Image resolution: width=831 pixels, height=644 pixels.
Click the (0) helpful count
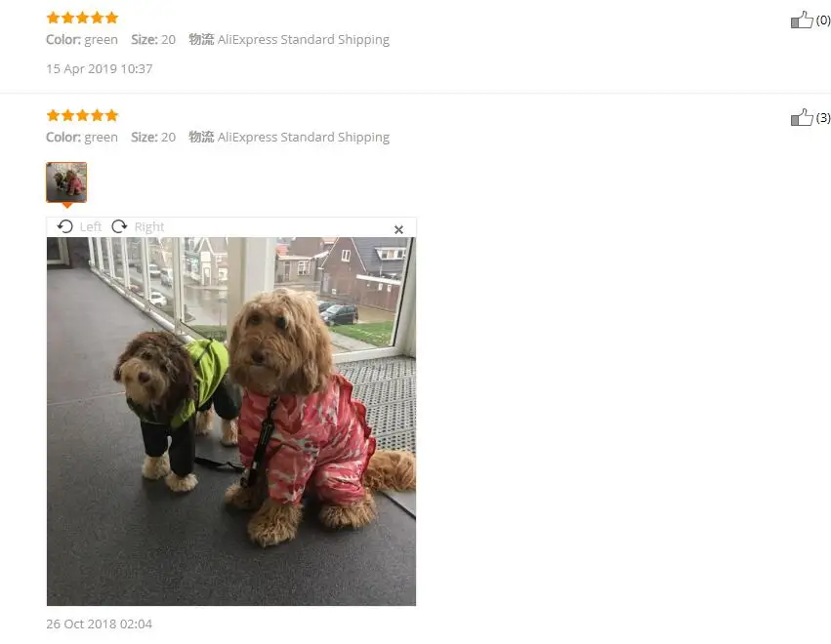[823, 20]
